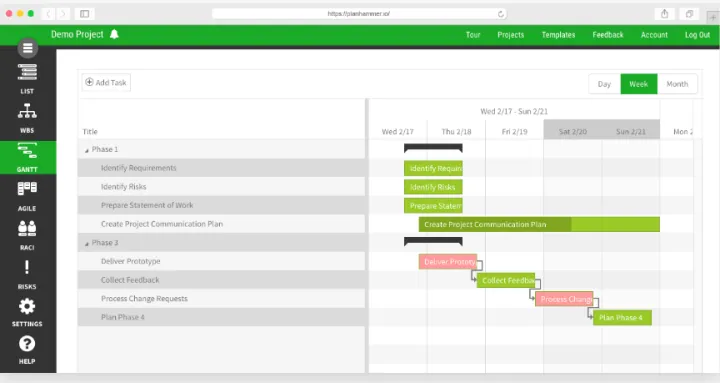Select the Process Change Requests row
The image size is (720, 383).
pos(221,299)
